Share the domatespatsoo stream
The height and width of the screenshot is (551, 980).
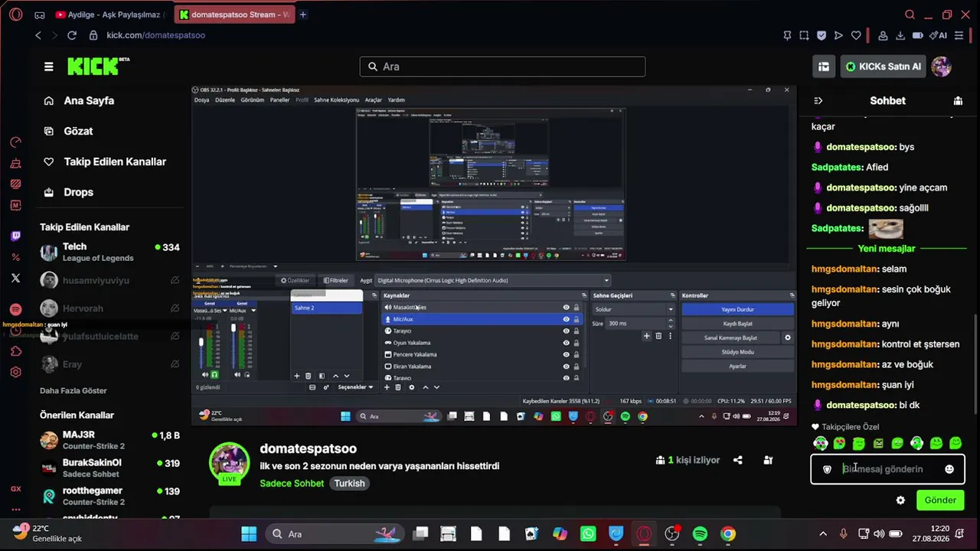coord(738,460)
